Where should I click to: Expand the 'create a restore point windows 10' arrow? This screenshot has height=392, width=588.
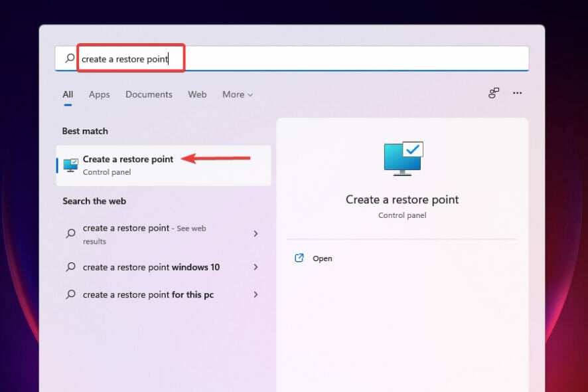(x=256, y=267)
